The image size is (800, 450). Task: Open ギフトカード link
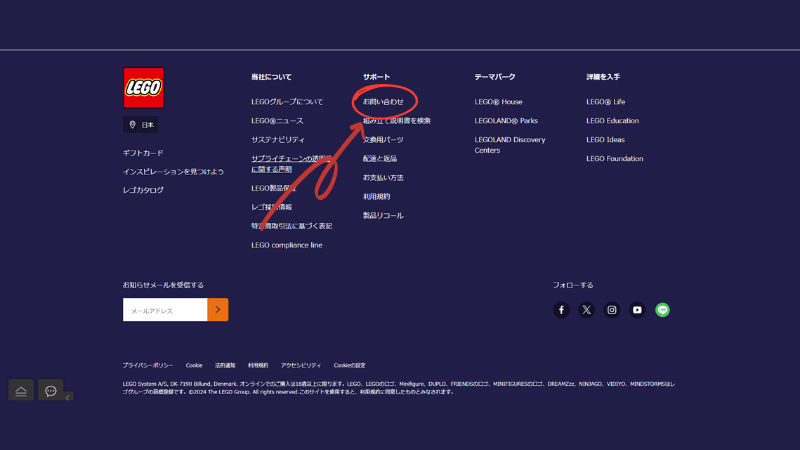click(x=143, y=153)
